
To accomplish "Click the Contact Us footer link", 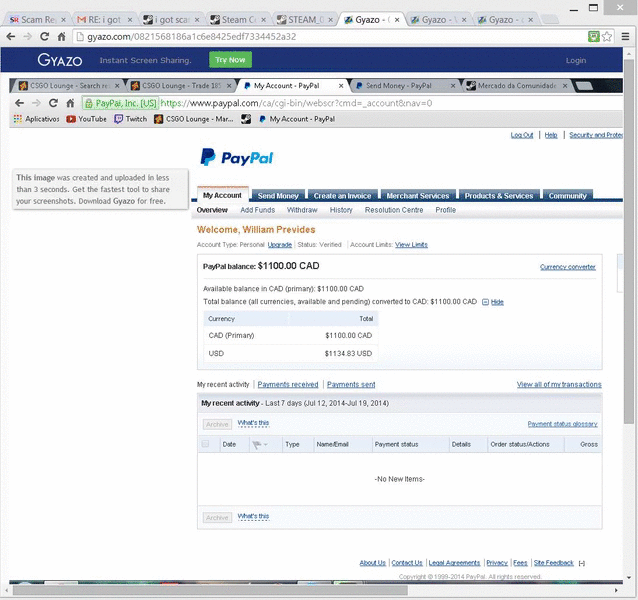I will coord(407,563).
